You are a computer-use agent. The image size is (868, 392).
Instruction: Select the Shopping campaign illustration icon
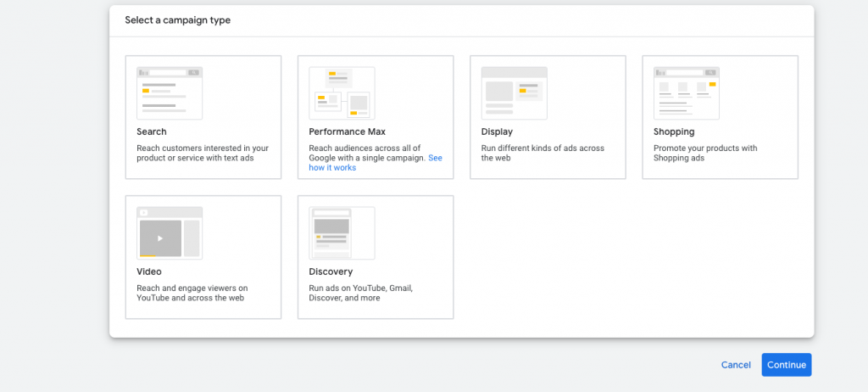(x=687, y=93)
